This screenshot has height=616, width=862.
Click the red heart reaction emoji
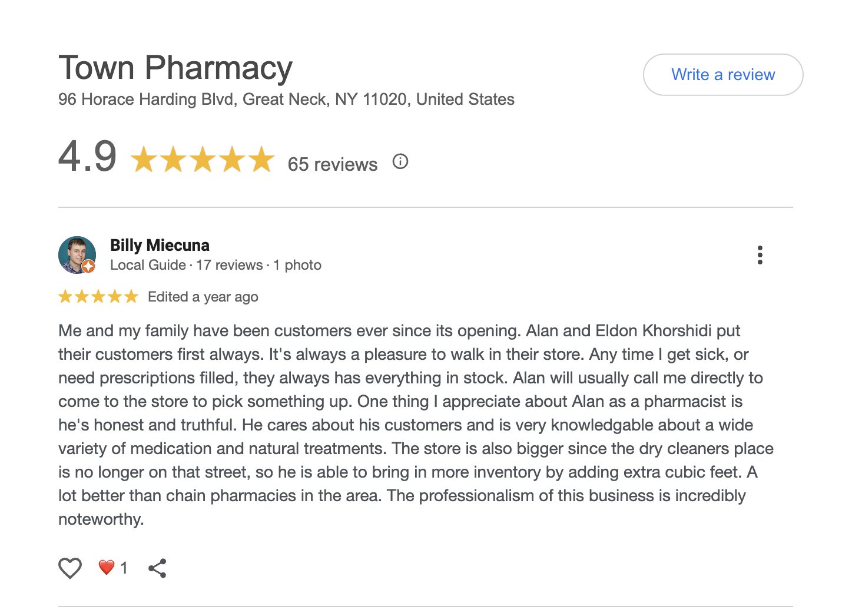pos(106,567)
